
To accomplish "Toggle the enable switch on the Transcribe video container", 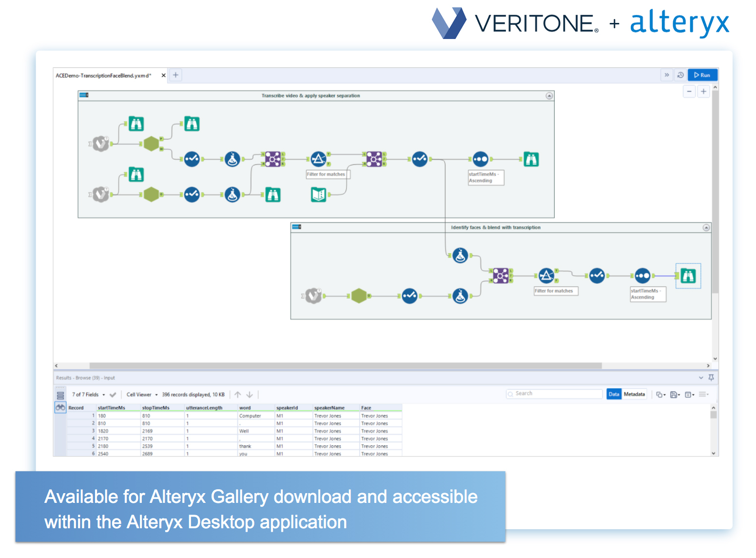I will pos(84,95).
